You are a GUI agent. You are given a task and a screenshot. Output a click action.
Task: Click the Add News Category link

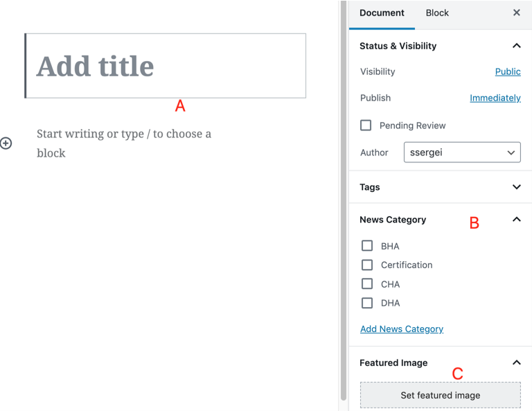tap(402, 329)
